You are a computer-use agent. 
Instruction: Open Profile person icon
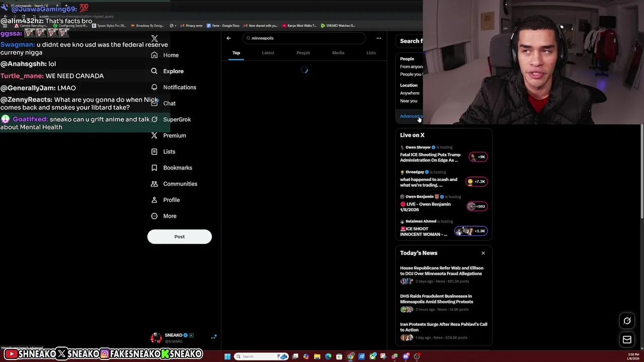[154, 200]
